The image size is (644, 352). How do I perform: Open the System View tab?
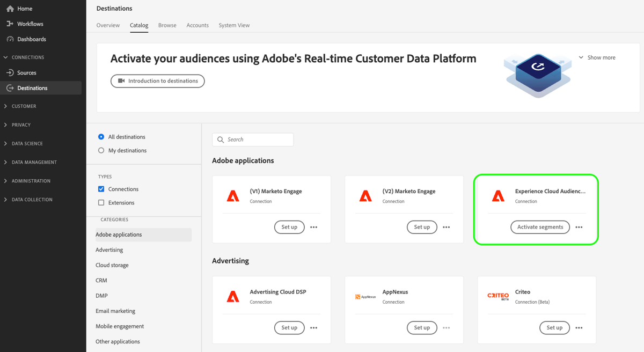234,25
